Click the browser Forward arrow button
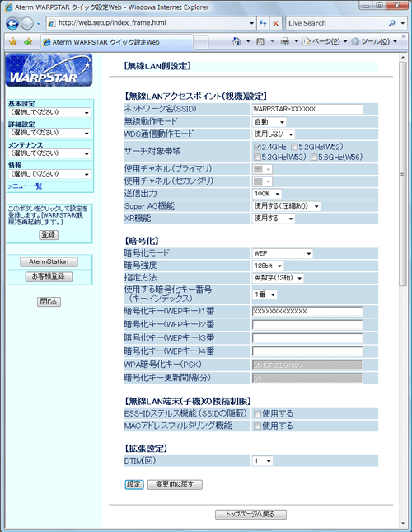Viewport: 412px width, 532px height. [x=27, y=23]
